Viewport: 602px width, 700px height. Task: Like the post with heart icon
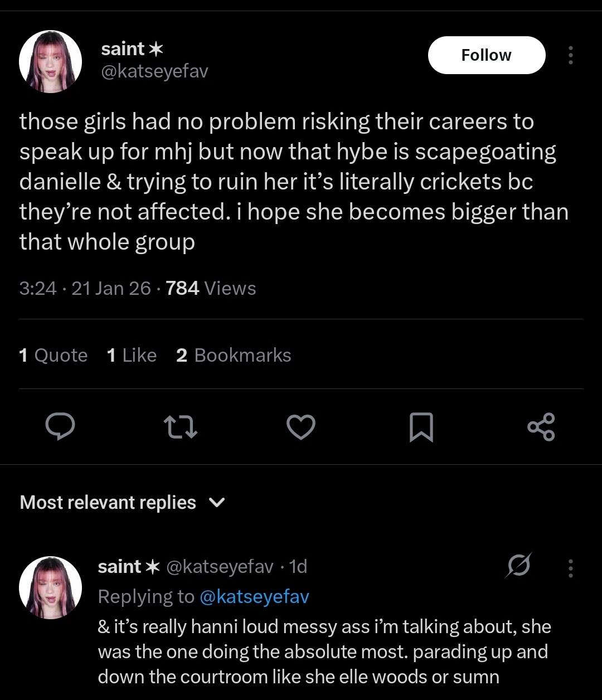coord(301,427)
